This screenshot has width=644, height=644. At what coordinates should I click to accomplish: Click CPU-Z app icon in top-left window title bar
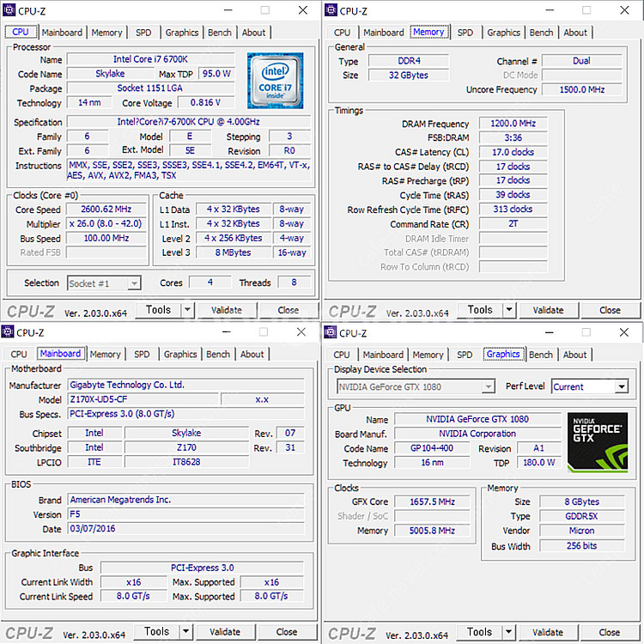(x=9, y=9)
